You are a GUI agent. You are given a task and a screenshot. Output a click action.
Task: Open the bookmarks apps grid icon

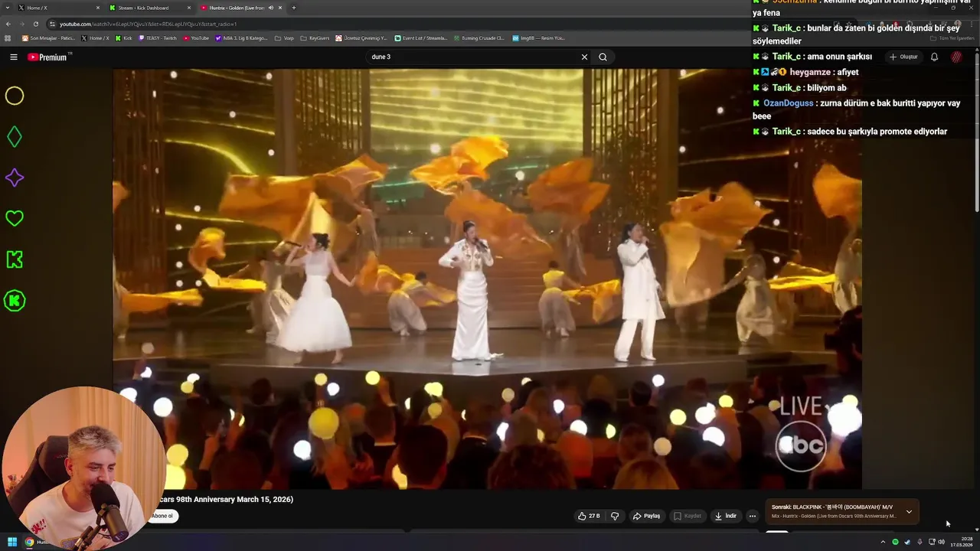8,37
